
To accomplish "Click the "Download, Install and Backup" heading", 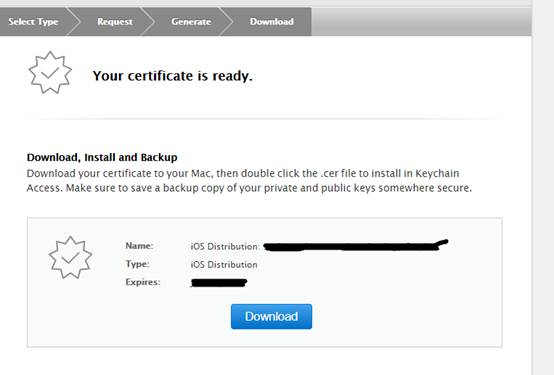I will [102, 157].
